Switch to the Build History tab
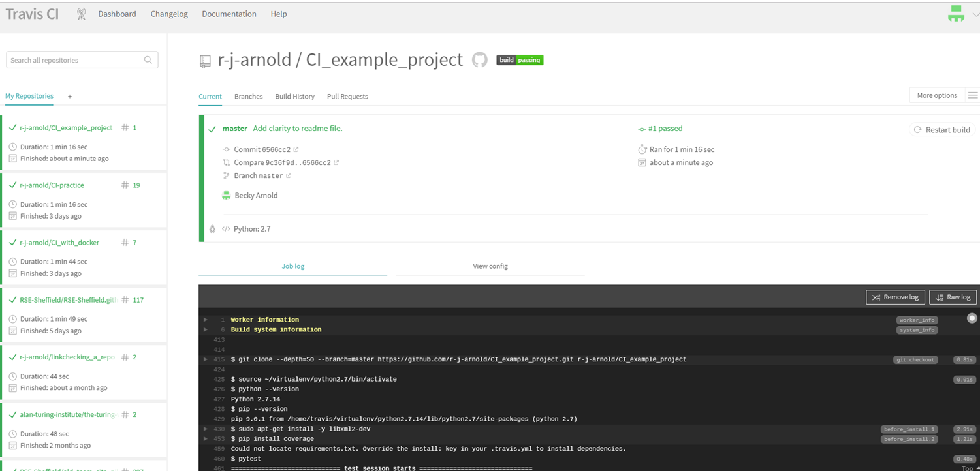The image size is (980, 471). (x=294, y=97)
